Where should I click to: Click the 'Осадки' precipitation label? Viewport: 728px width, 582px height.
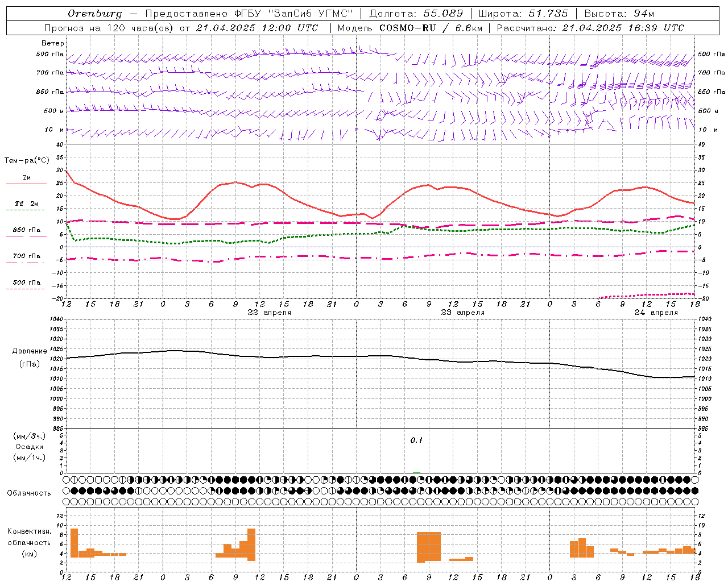[x=30, y=447]
